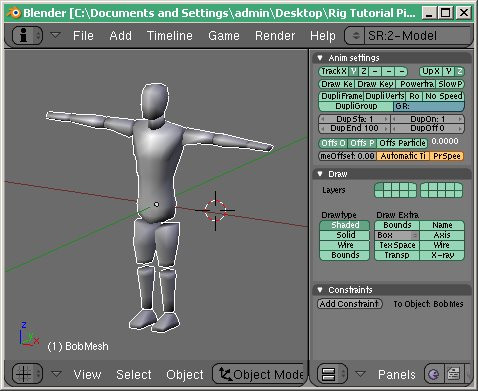The image size is (478, 391).
Task: Collapse the Anim settings panel
Action: click(320, 58)
